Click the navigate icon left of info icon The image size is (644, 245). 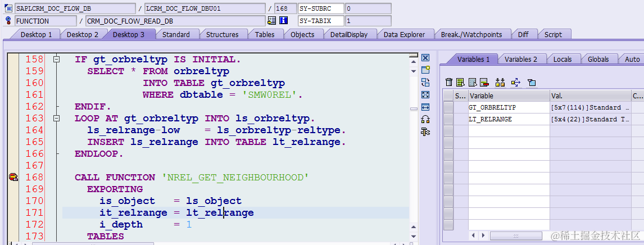click(x=272, y=21)
